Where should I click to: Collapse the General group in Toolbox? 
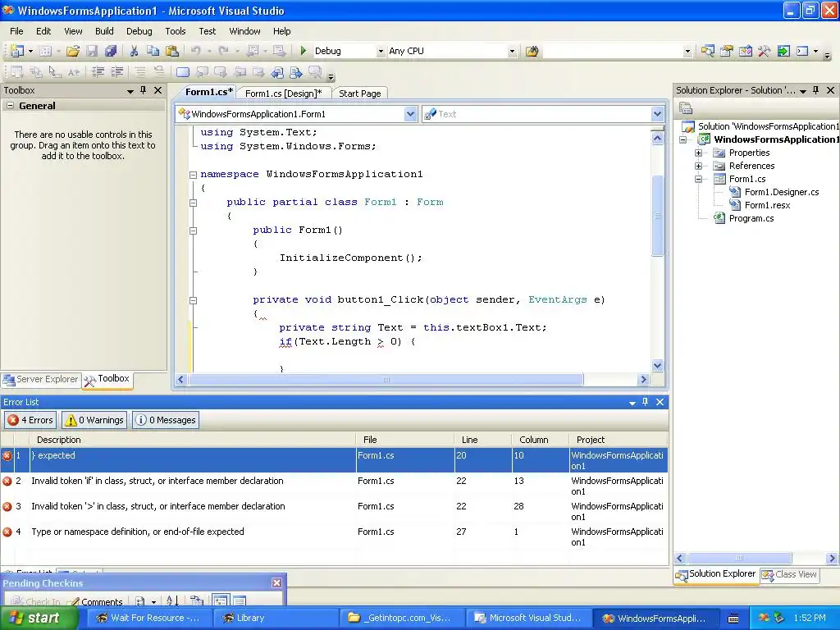[10, 106]
